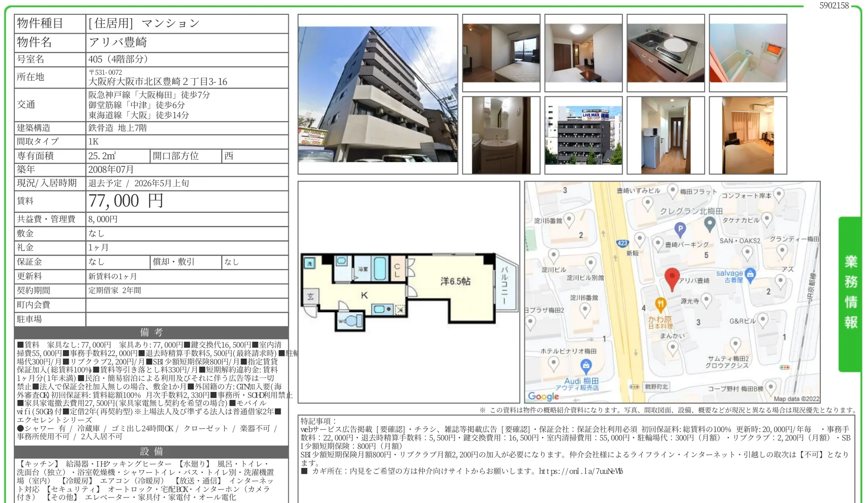Open the hallway with refrigerator thumbnail

[x=665, y=135]
